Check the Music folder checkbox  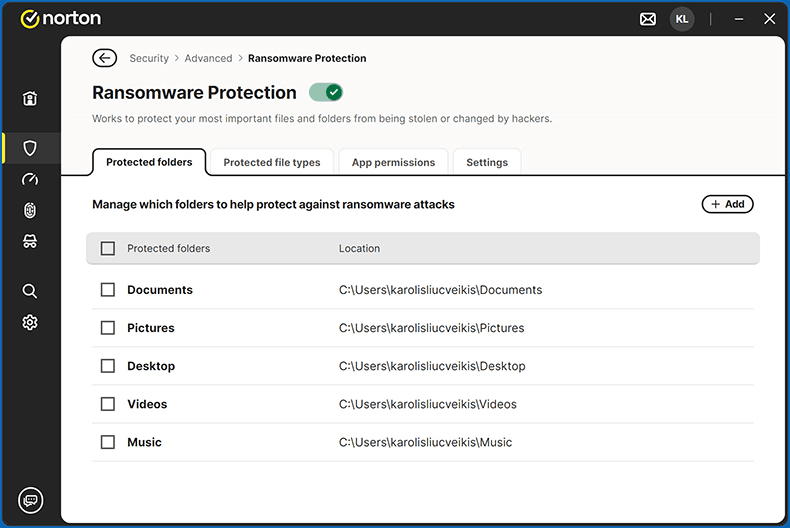(108, 442)
